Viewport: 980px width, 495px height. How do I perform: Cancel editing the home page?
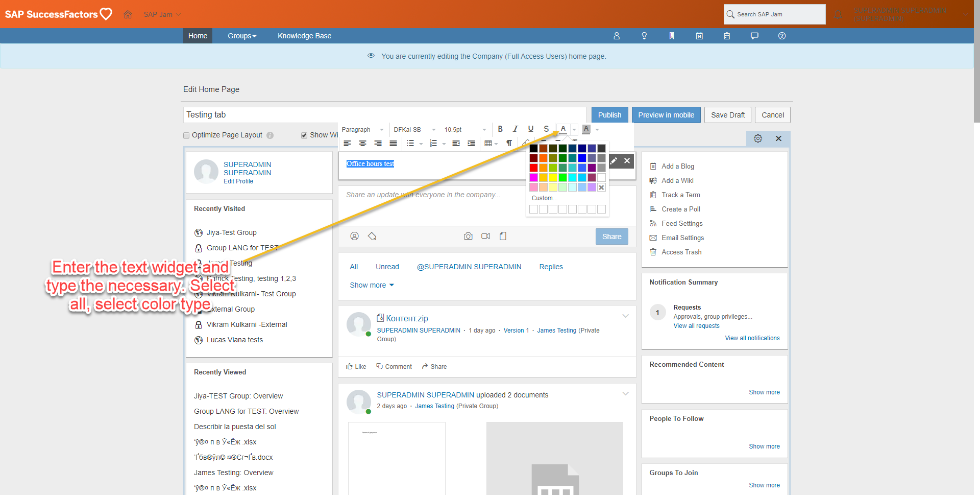pos(773,115)
